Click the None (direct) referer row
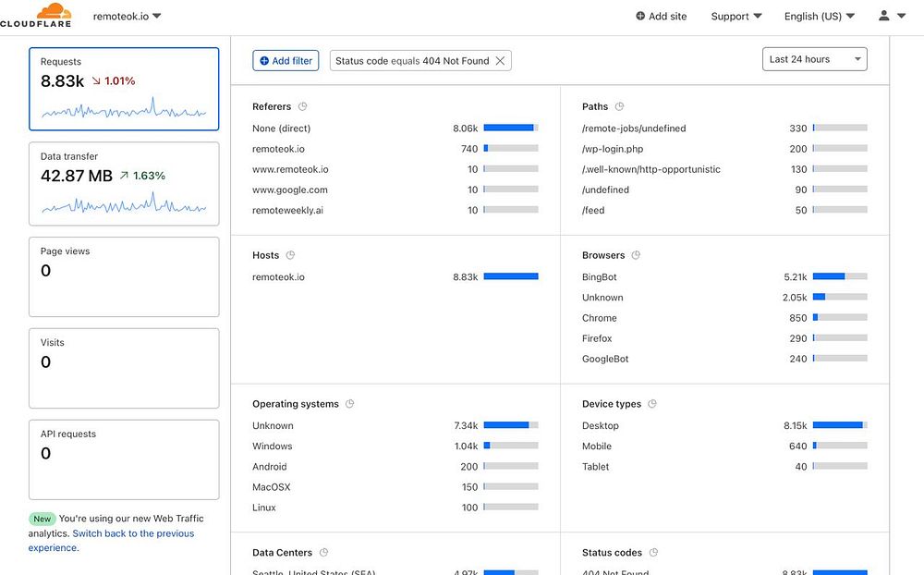Viewport: 924px width, 575px height. [395, 128]
